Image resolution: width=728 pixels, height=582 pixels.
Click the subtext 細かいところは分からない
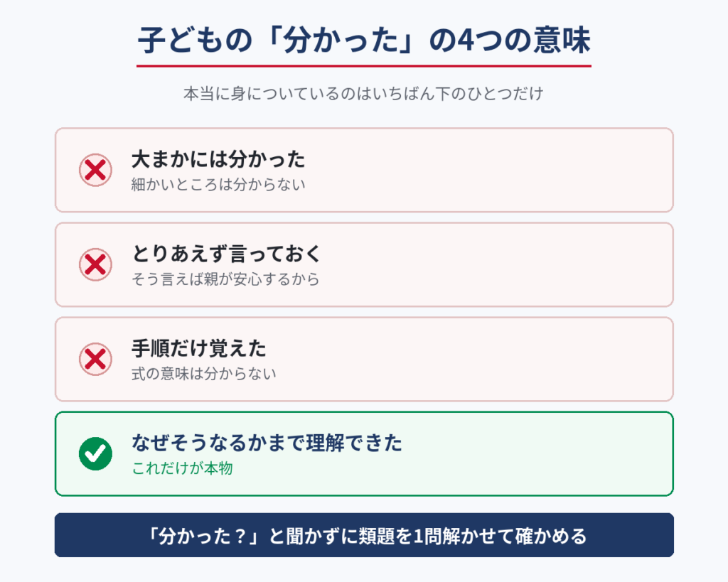coord(218,185)
